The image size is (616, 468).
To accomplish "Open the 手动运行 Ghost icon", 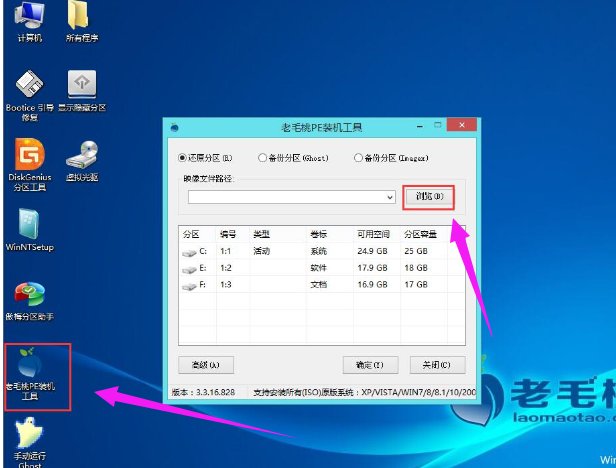I will [29, 435].
